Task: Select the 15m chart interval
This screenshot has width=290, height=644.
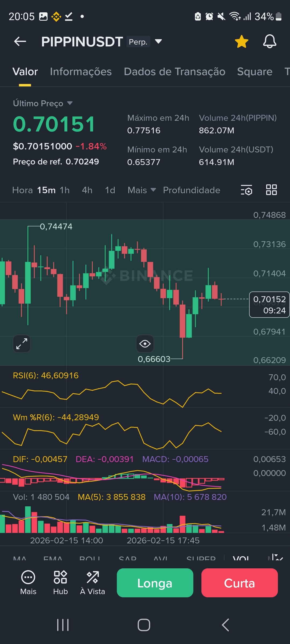Action: (x=46, y=190)
